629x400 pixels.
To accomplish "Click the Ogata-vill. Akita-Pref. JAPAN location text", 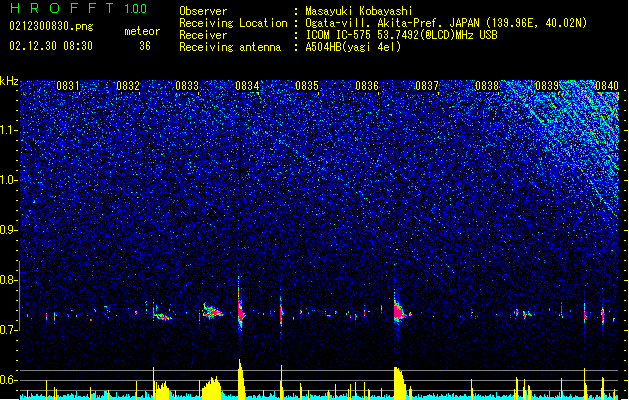I will tap(446, 23).
